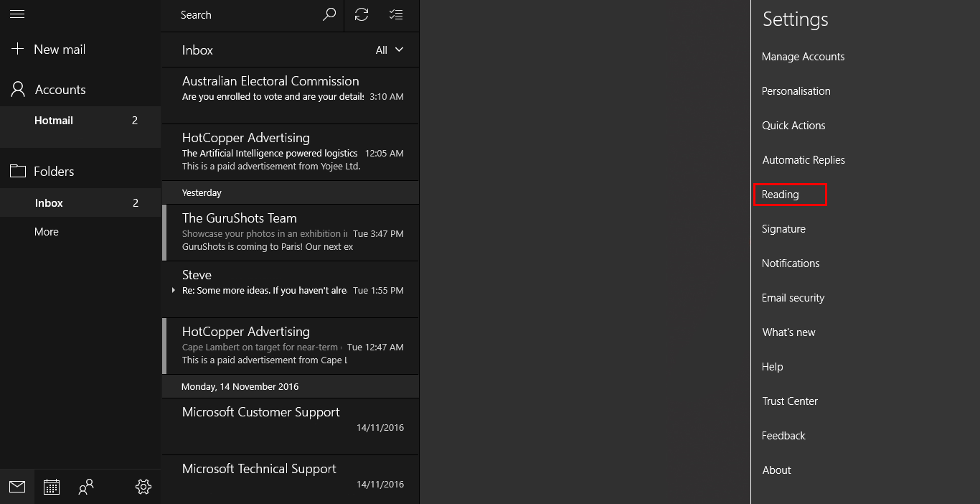Open Personalisation settings
Image resolution: width=980 pixels, height=504 pixels.
pyautogui.click(x=796, y=91)
